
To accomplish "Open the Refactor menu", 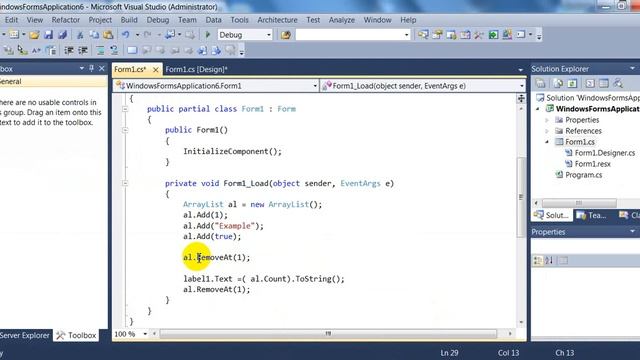I will click(66, 20).
